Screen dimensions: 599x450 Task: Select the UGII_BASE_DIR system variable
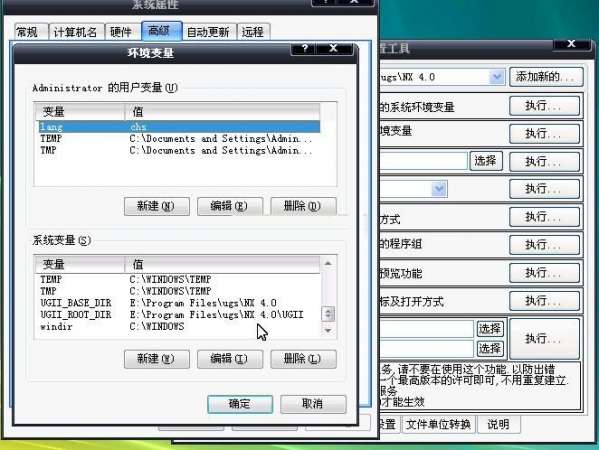pos(180,303)
